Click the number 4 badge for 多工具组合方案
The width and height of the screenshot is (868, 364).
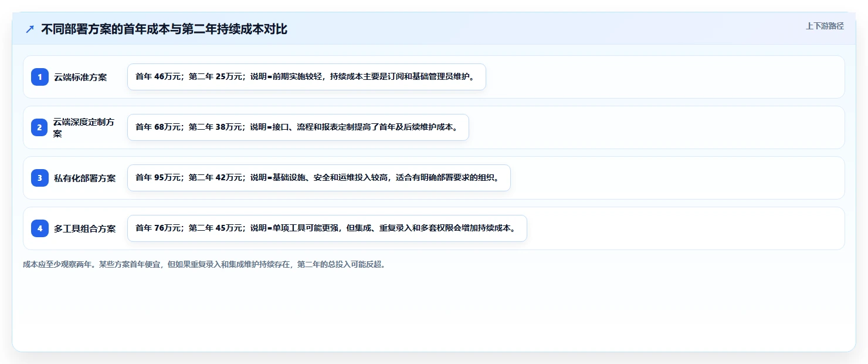tap(40, 228)
